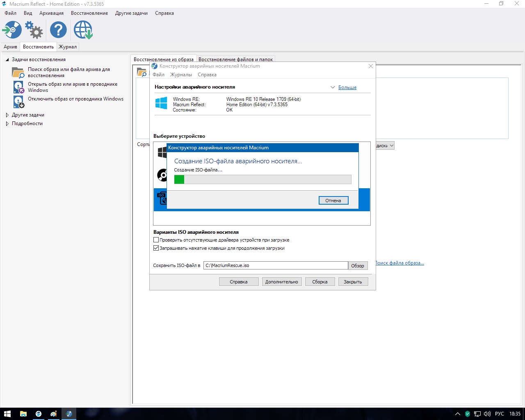Click the Дополнительно button
The image size is (525, 420).
282,282
